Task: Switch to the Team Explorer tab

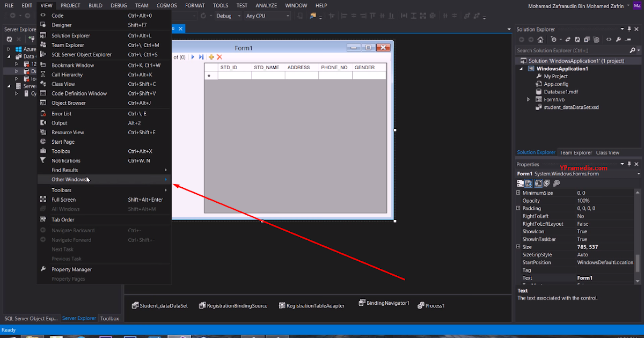Action: tap(575, 152)
